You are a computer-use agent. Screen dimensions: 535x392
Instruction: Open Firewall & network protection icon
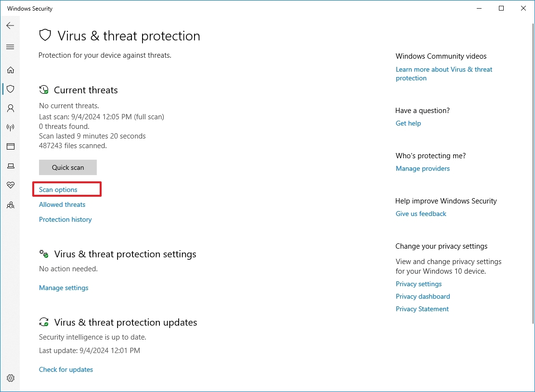click(x=11, y=127)
